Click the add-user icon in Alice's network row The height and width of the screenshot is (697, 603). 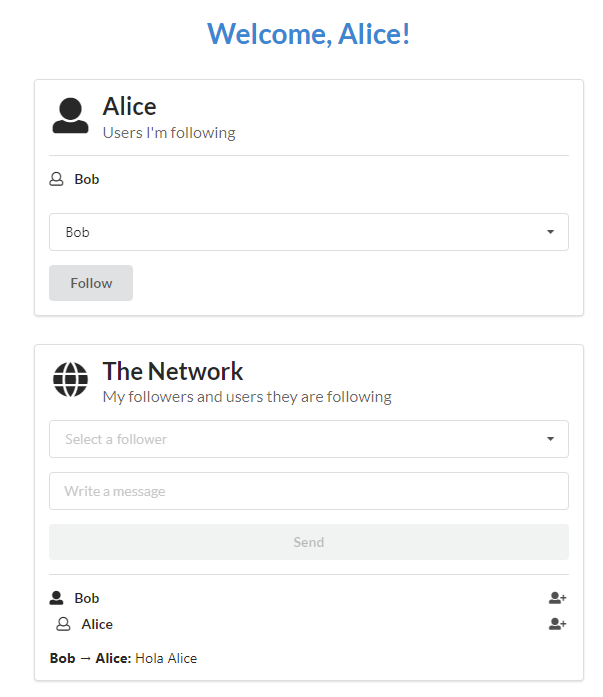(557, 624)
